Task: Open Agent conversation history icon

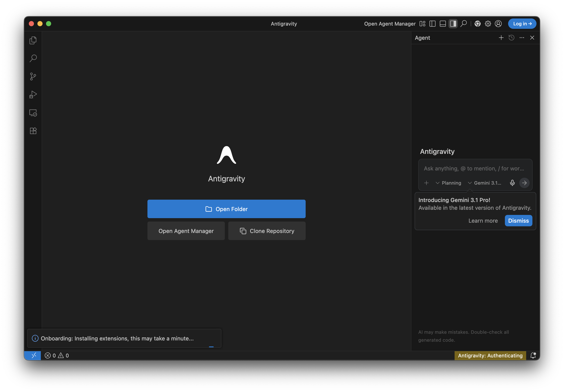Action: point(511,38)
